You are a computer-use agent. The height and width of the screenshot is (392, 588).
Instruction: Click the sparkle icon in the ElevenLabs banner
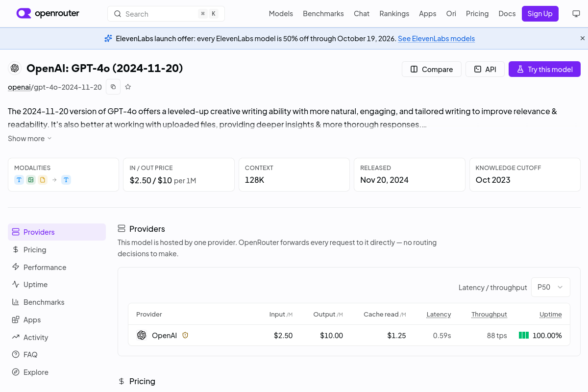(108, 38)
